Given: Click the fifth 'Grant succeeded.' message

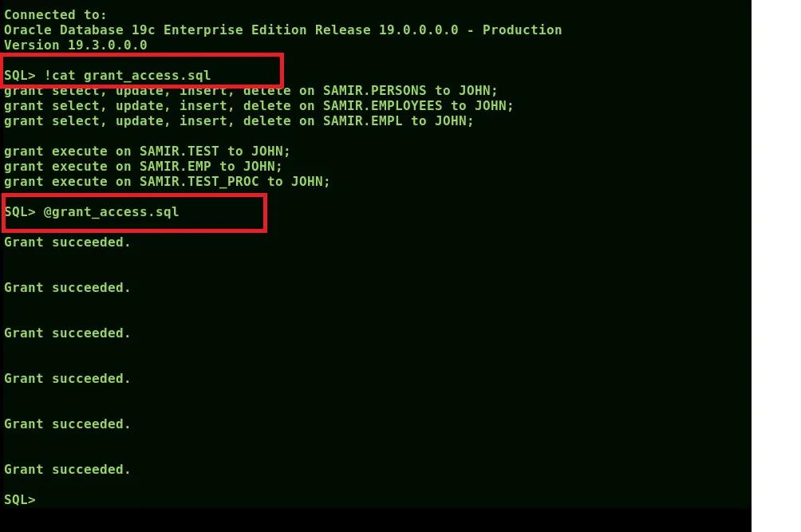Looking at the screenshot, I should [68, 424].
